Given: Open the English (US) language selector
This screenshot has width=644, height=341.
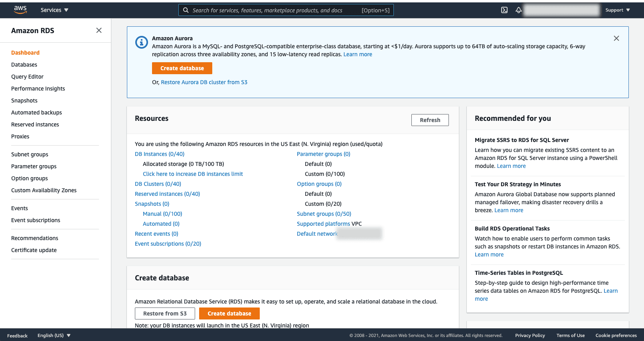Looking at the screenshot, I should point(54,335).
